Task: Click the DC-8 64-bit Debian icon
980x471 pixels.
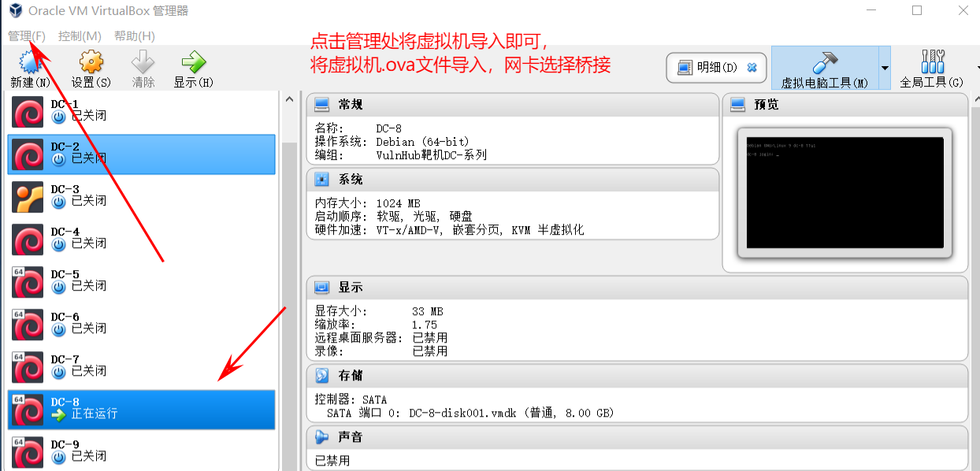Action: click(x=28, y=410)
